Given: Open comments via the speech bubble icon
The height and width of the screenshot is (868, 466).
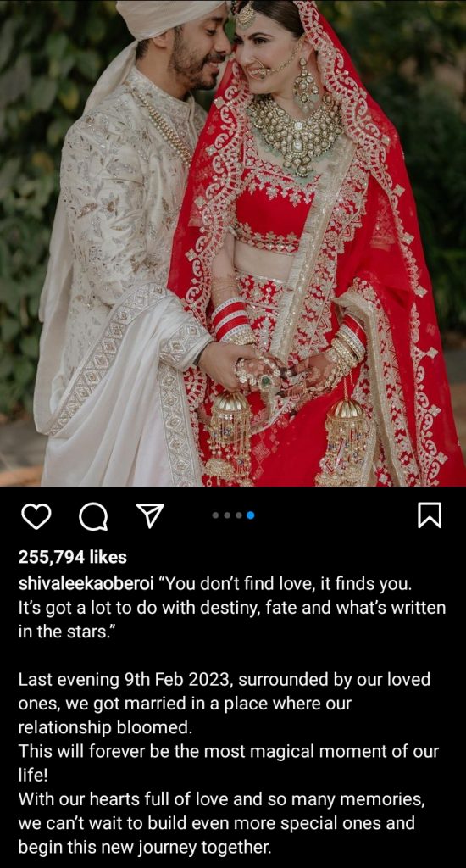Looking at the screenshot, I should [x=93, y=516].
